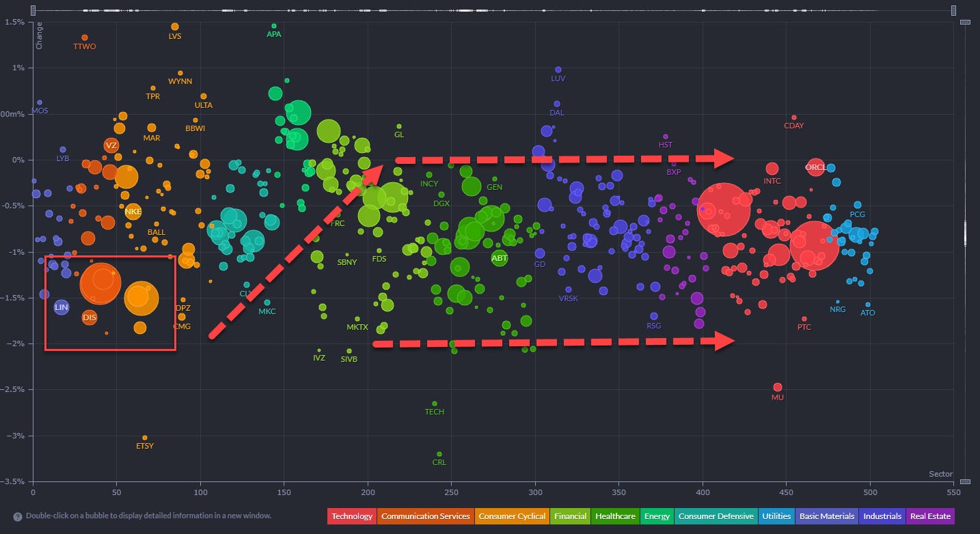Click the ABT bubble

pos(500,258)
